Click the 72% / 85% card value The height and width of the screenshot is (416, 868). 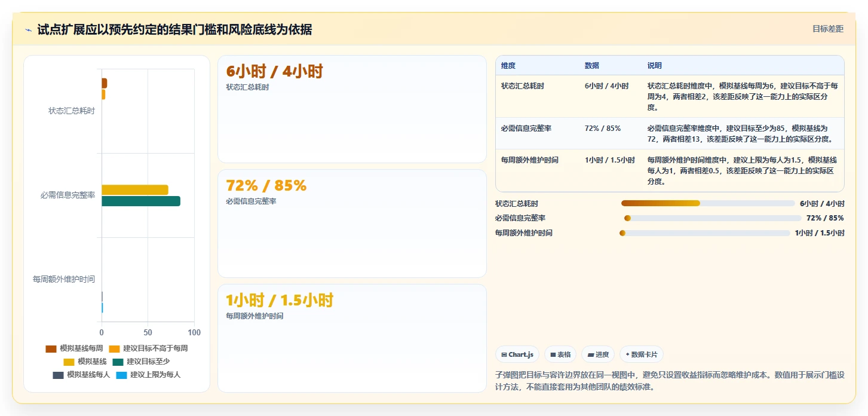266,186
